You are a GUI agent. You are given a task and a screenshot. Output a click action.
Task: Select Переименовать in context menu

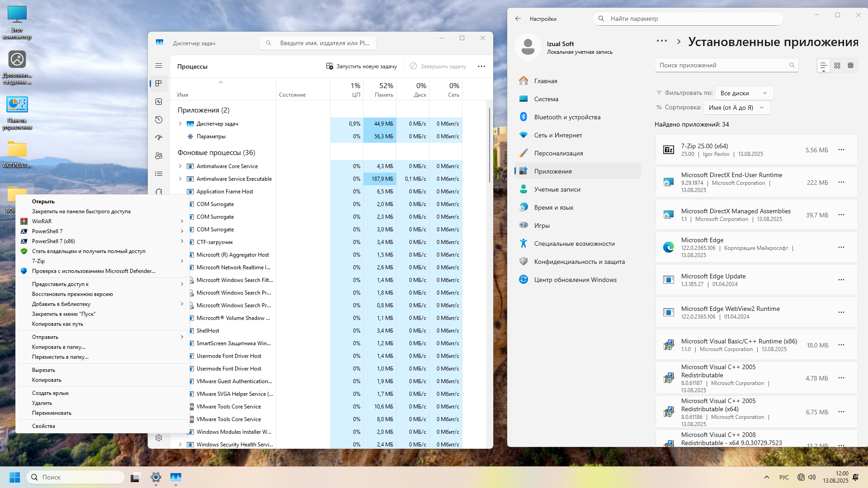[x=102, y=413]
